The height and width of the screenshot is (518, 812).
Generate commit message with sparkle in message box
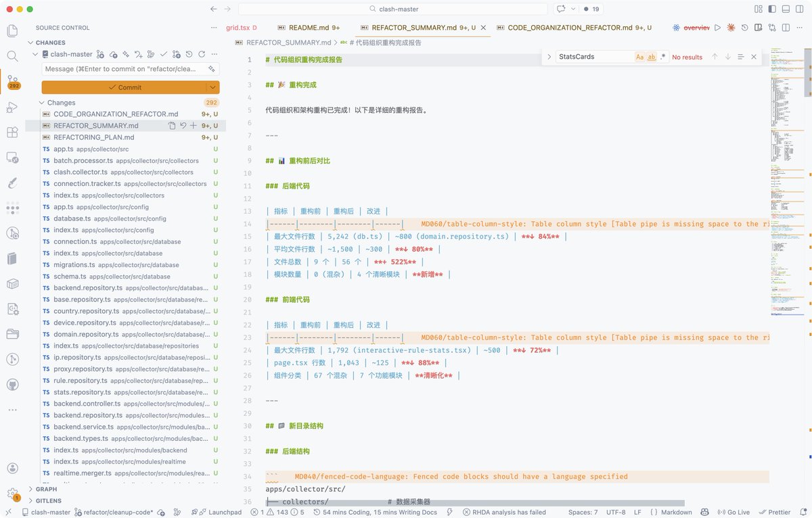click(x=212, y=69)
